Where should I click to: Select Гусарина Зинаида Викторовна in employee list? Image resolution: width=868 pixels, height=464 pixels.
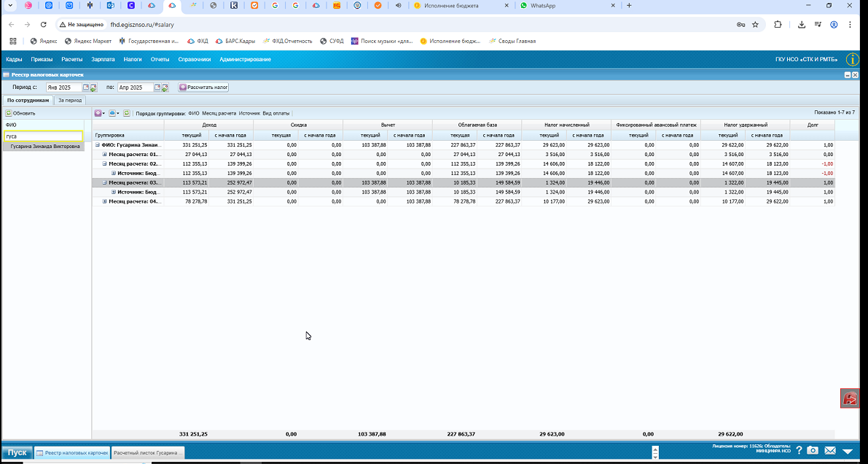pyautogui.click(x=43, y=147)
